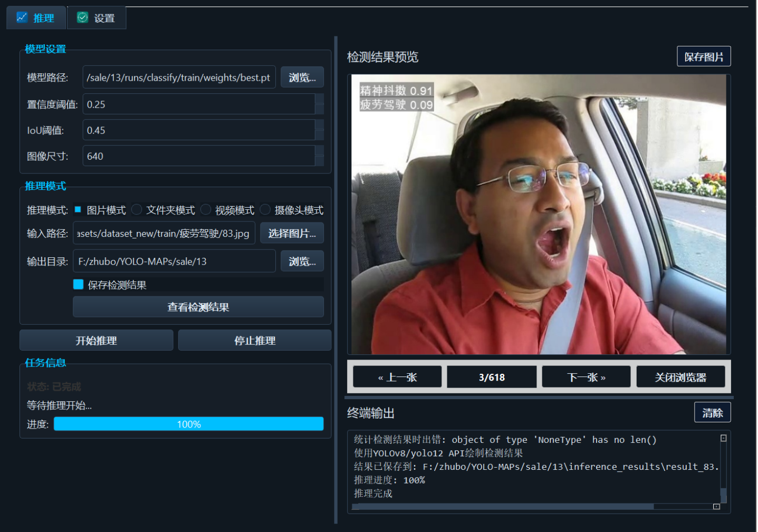Decrease the 置信度阈值 value with down stepper
Viewport: 758px width, 532px height.
(x=319, y=109)
